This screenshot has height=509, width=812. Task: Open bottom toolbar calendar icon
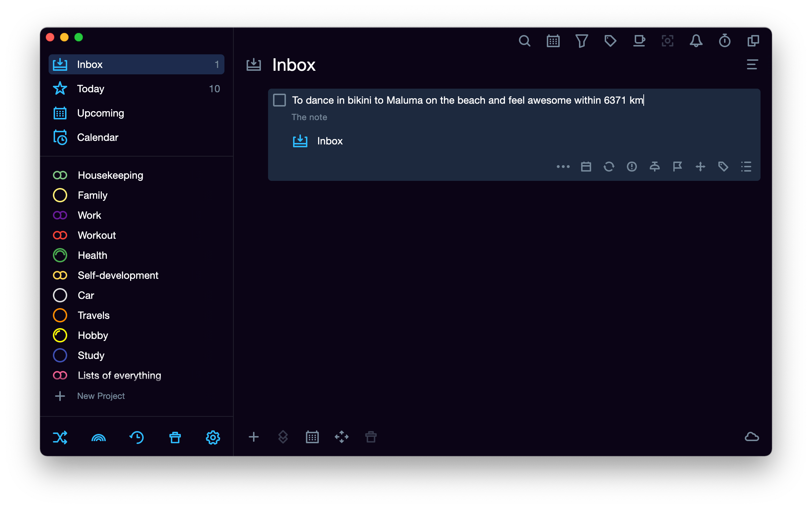312,437
